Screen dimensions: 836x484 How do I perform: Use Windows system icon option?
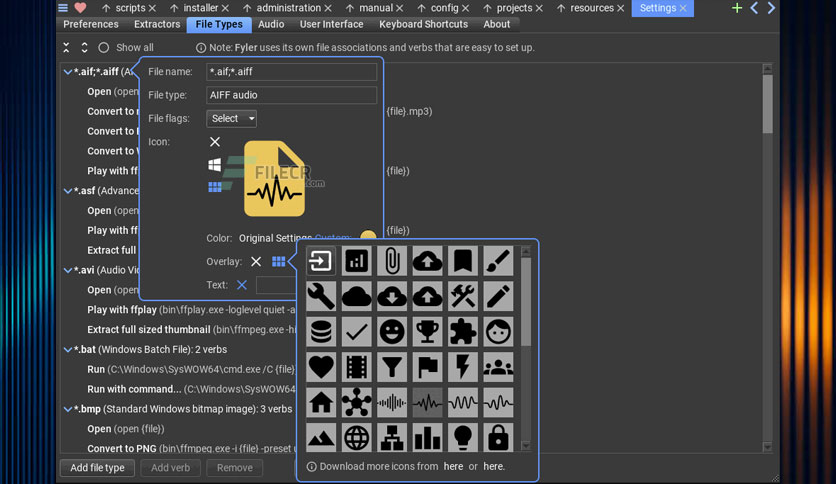coord(214,165)
